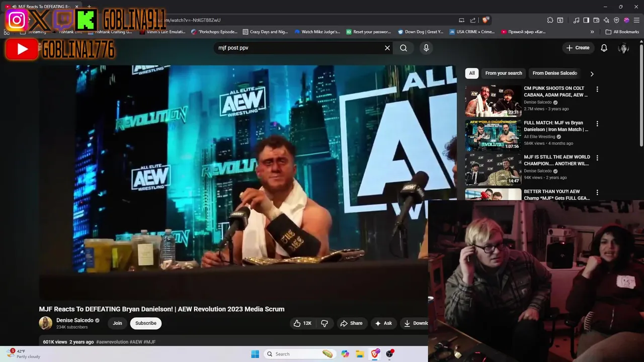Open MJF IS STILL THE AEW WORLD thumbnail
The height and width of the screenshot is (362, 644).
493,169
